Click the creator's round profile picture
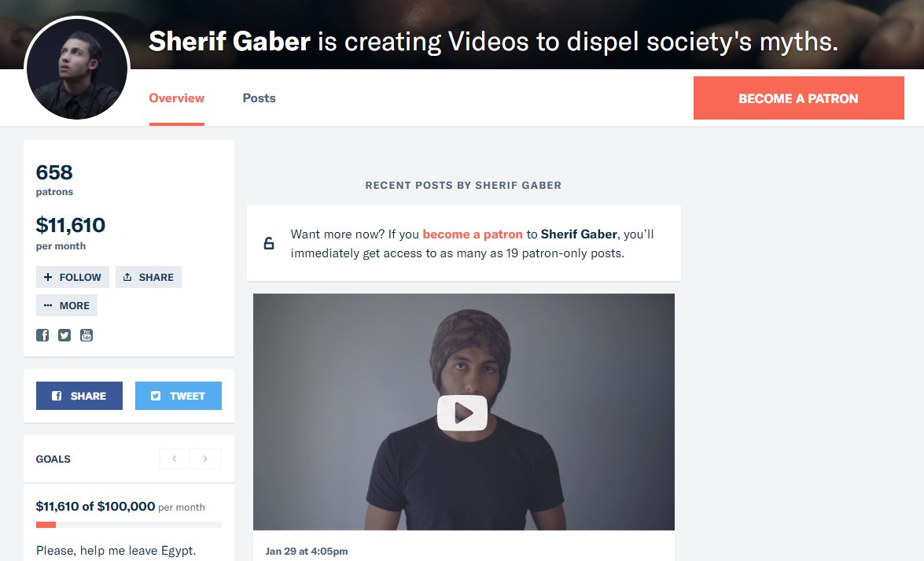The width and height of the screenshot is (924, 561). click(76, 68)
